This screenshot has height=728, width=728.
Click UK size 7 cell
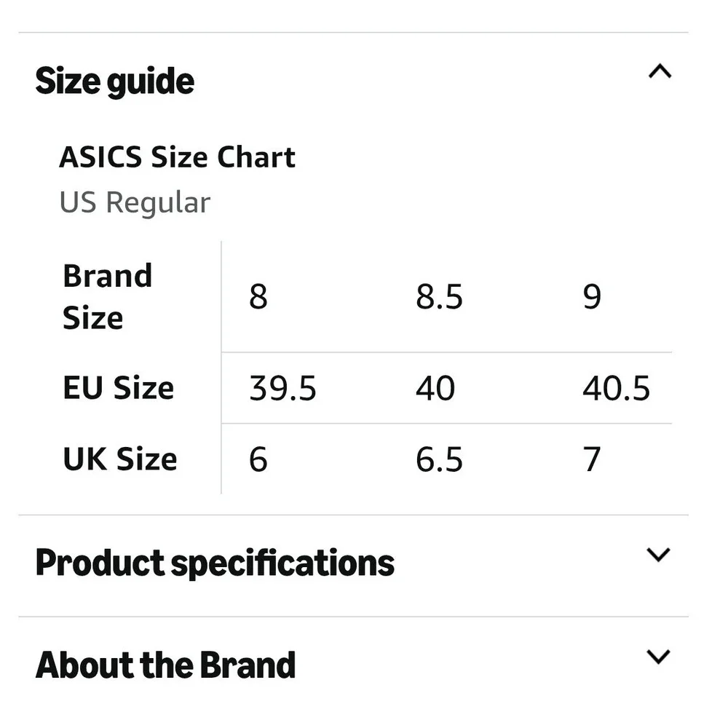click(x=592, y=459)
